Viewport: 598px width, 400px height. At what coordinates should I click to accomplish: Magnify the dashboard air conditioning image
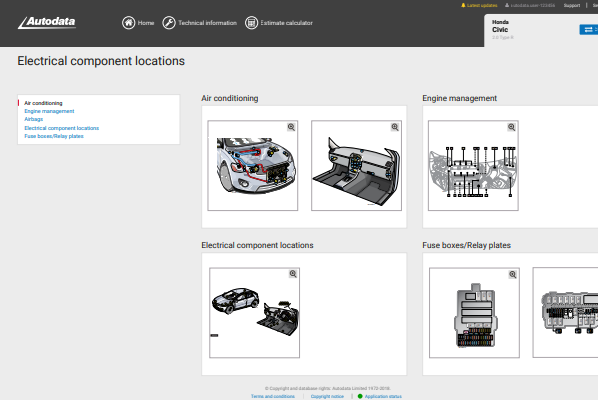coord(395,127)
